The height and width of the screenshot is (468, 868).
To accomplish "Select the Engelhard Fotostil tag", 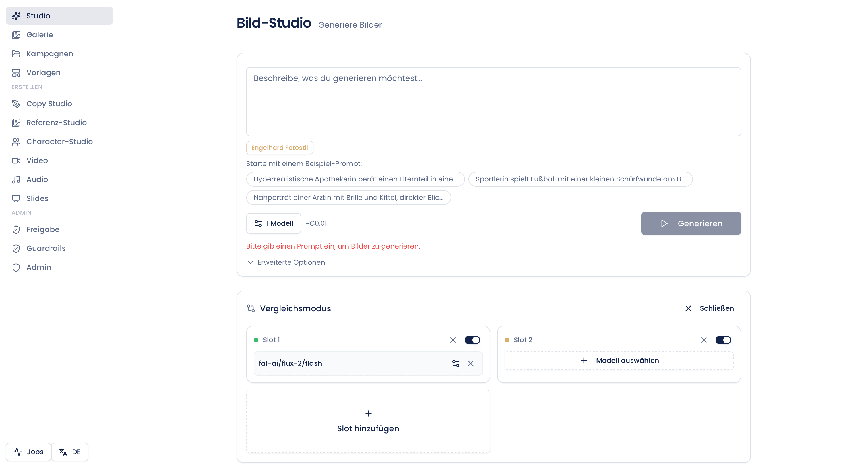I will (x=280, y=148).
